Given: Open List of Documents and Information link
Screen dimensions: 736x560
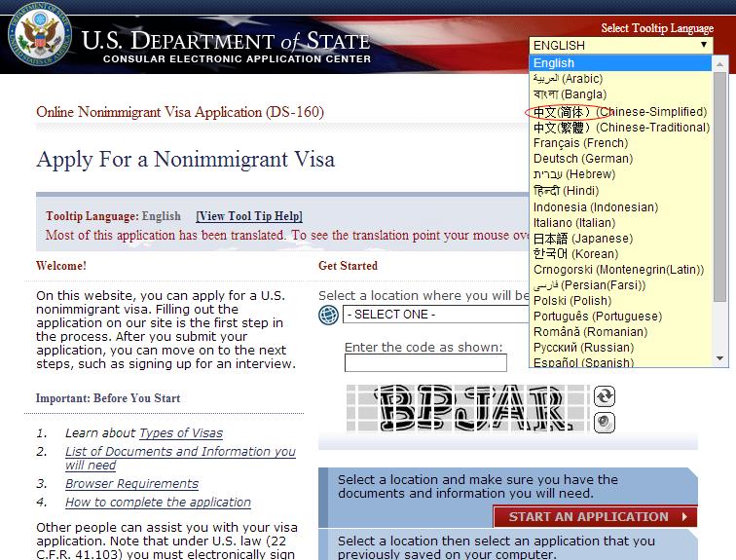Looking at the screenshot, I should tap(180, 458).
